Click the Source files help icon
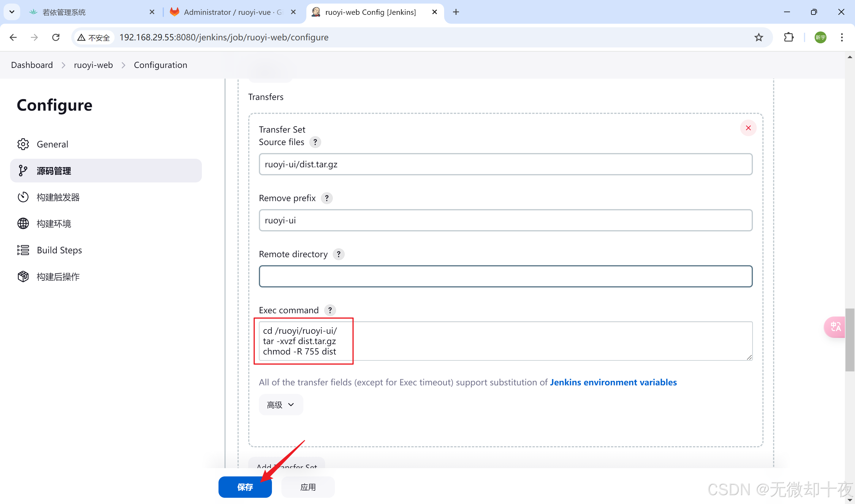 click(x=315, y=142)
